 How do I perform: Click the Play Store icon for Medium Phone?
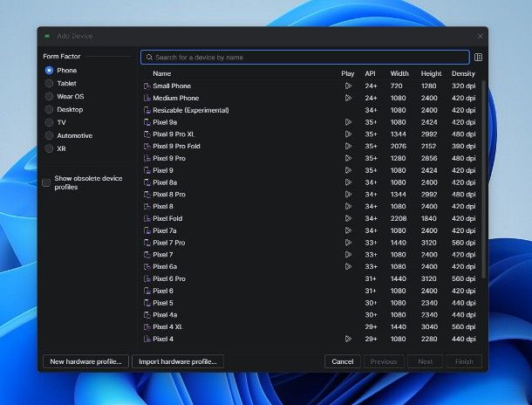click(x=348, y=98)
